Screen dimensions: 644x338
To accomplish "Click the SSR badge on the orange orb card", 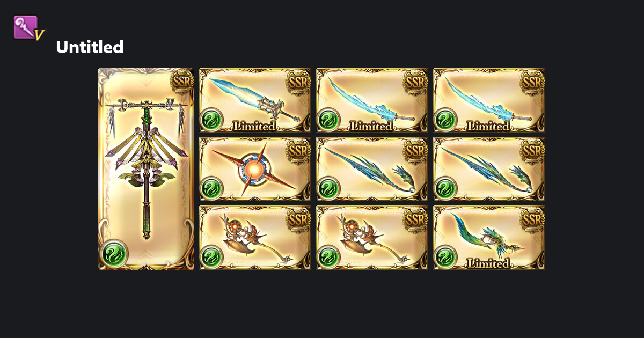I will click(x=298, y=151).
